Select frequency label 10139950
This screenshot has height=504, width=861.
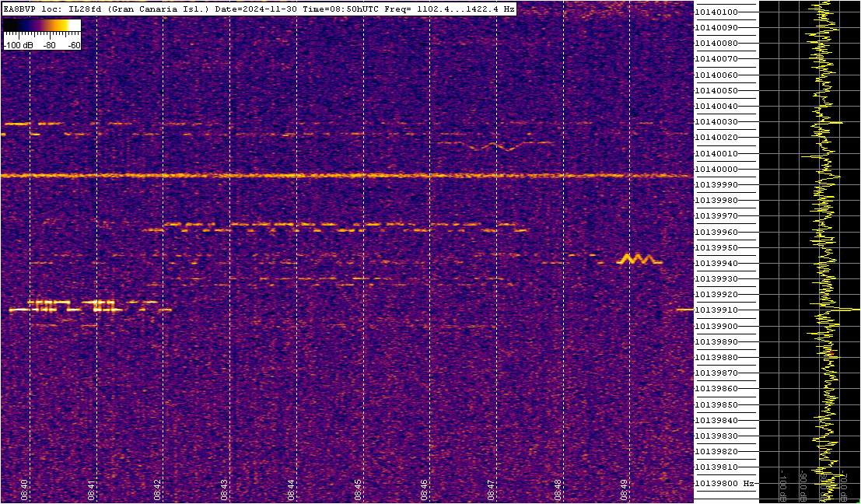(716, 247)
